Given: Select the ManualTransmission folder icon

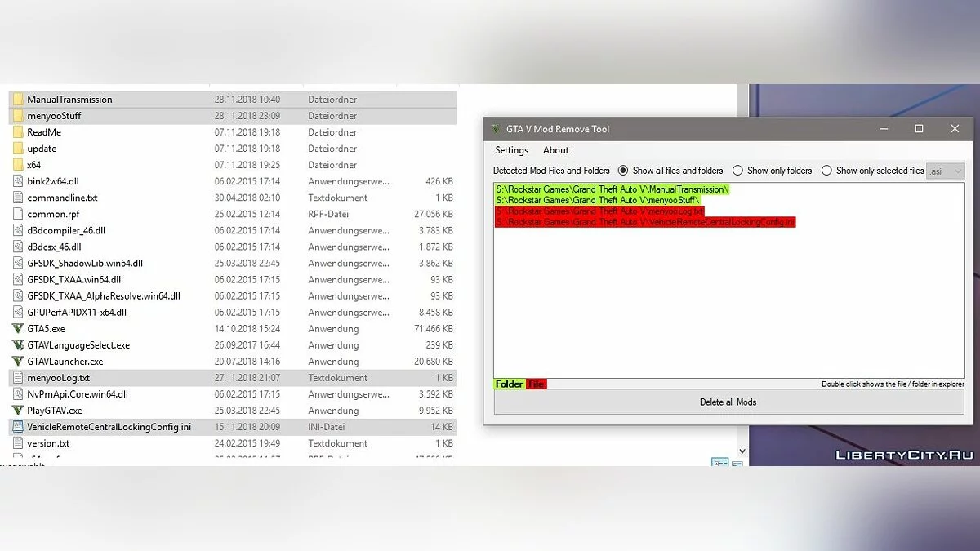Looking at the screenshot, I should [18, 100].
